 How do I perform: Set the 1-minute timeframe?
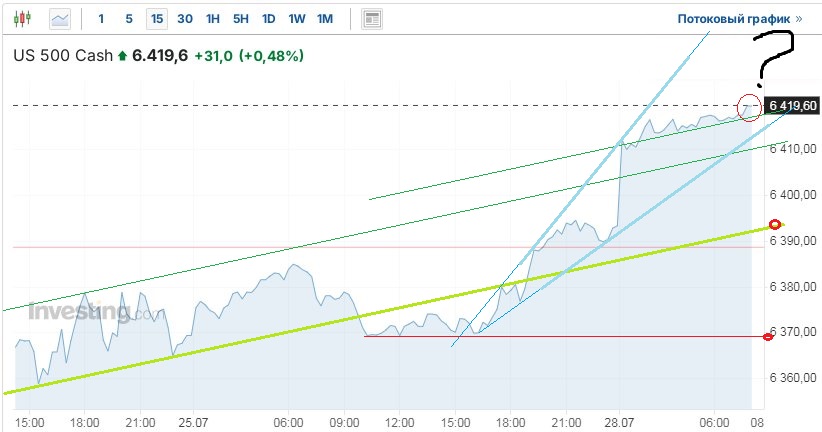pyautogui.click(x=101, y=18)
